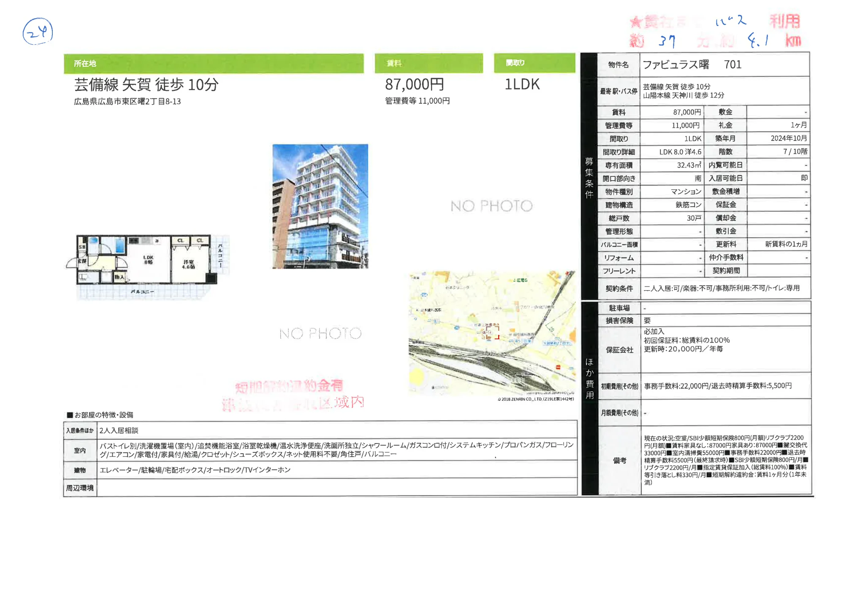This screenshot has width=868, height=614.
Task: Click the red star stamp at top right
Action: (636, 22)
